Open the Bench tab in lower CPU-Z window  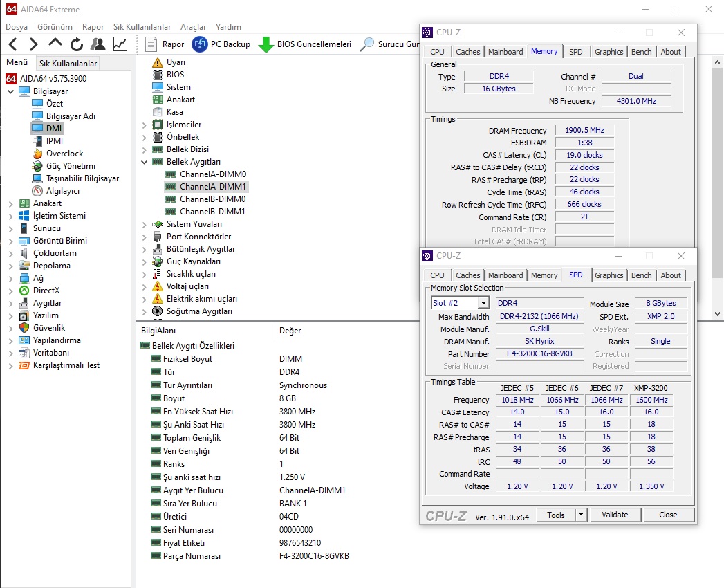pos(641,275)
